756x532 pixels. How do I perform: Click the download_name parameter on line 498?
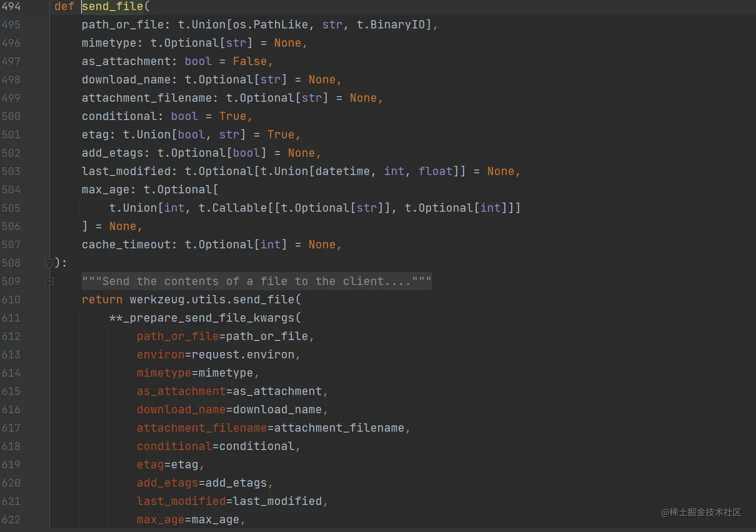[x=126, y=79]
